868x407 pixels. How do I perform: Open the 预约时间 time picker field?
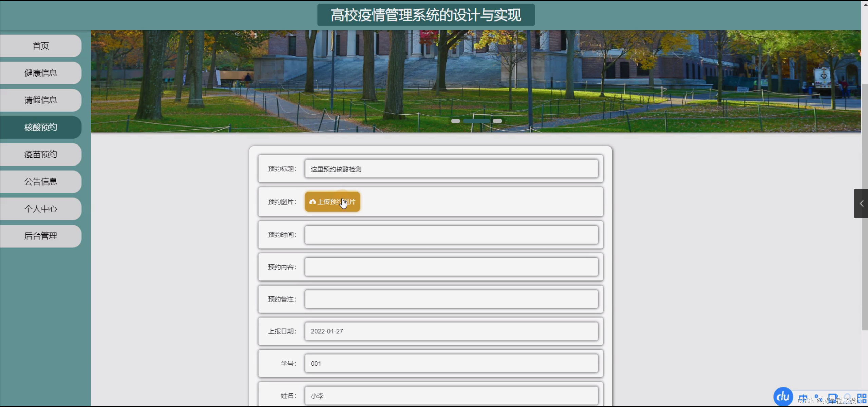[x=451, y=235]
